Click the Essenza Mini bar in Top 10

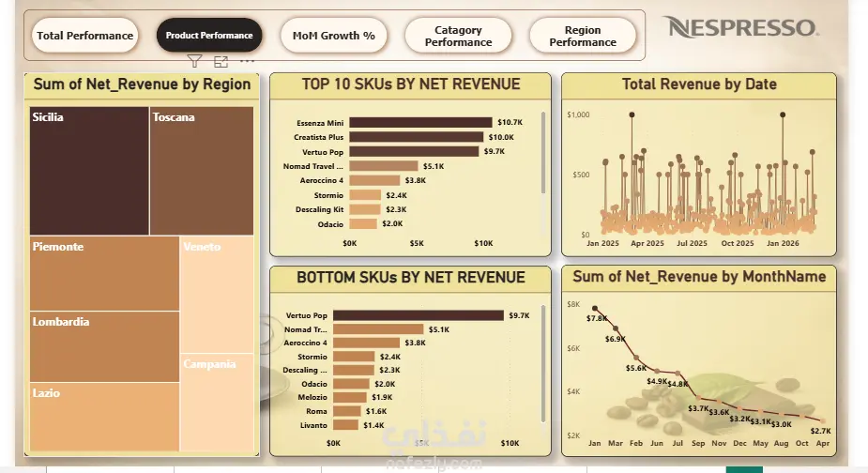pos(420,122)
